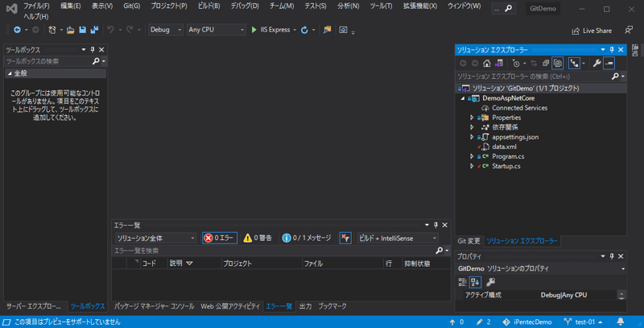Sort by the プロジェクト column header
The height and width of the screenshot is (328, 644).
[x=261, y=264]
